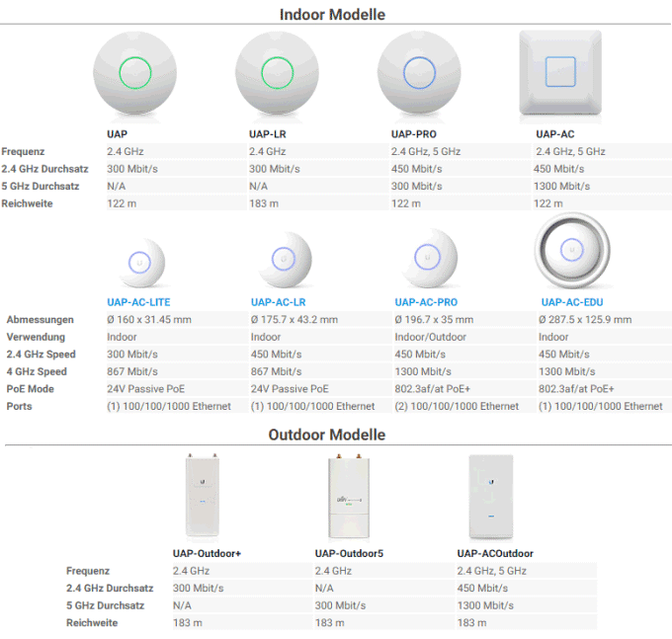Click the UAP access point image

point(135,73)
